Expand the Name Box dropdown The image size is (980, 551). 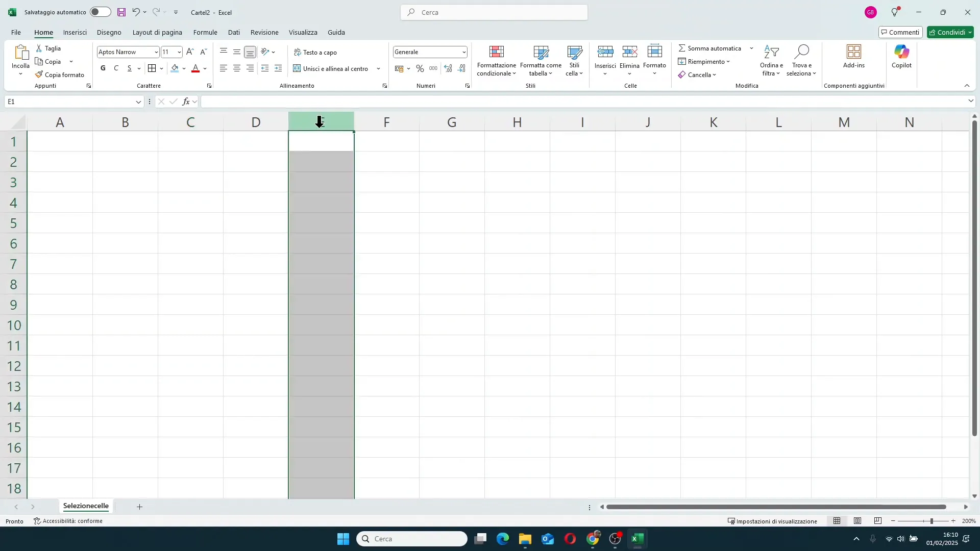[138, 102]
